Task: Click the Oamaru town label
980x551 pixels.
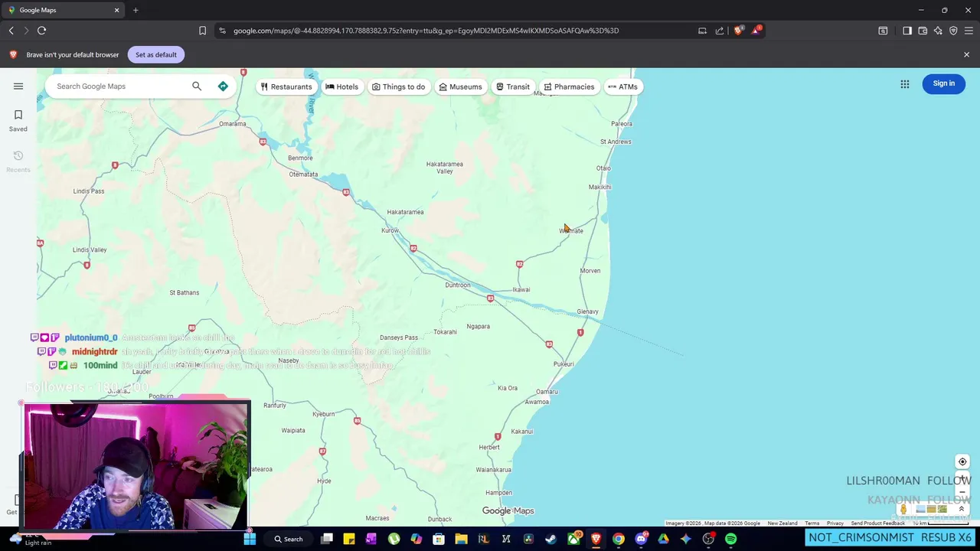Action: tap(547, 392)
